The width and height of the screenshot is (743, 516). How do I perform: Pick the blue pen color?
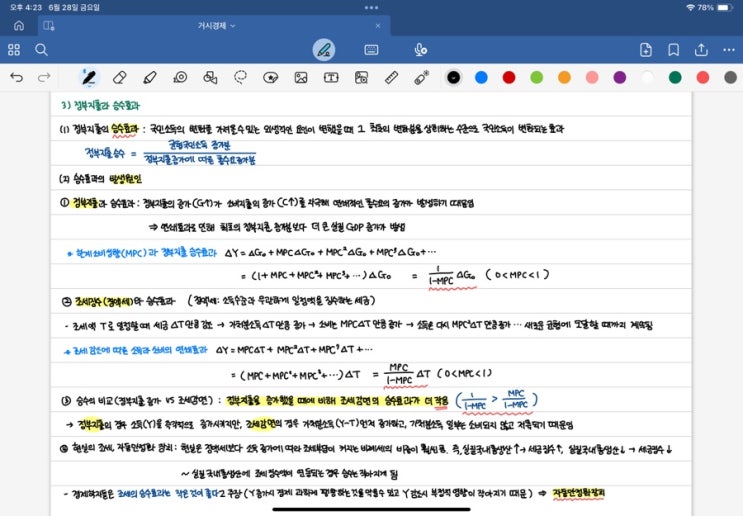tap(481, 77)
